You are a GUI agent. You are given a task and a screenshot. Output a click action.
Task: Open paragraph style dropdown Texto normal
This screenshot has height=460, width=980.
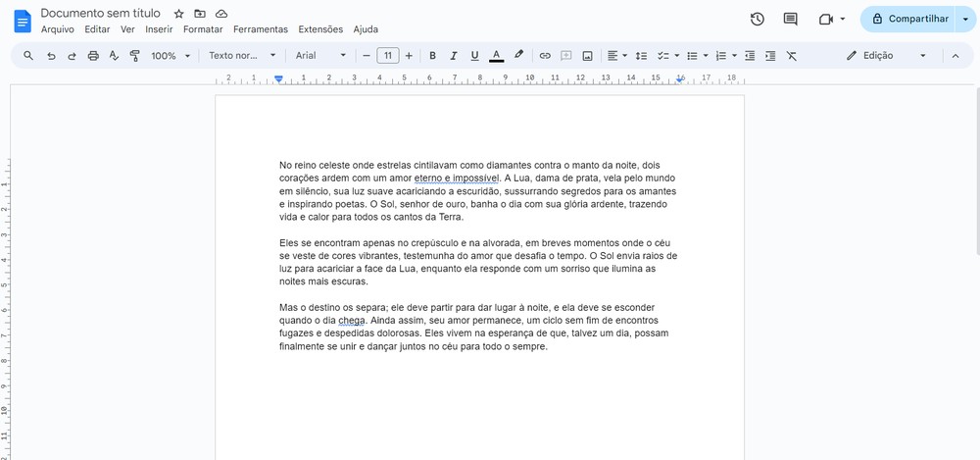tap(242, 56)
